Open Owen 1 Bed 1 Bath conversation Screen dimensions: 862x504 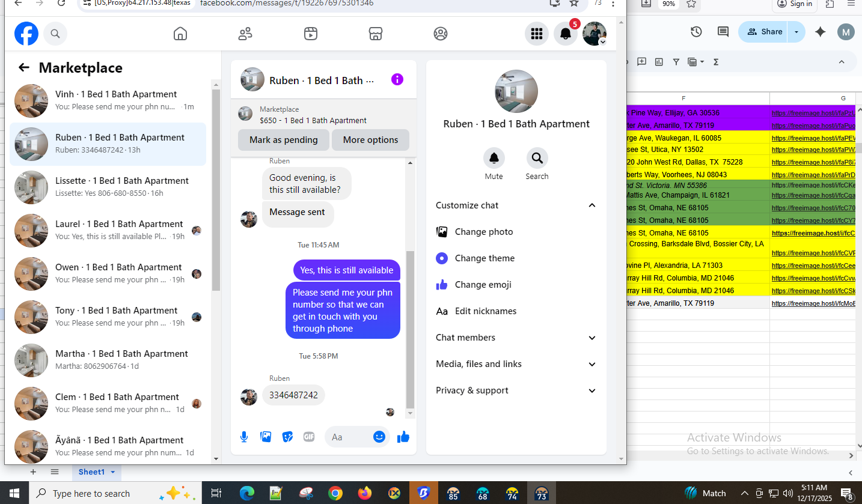click(108, 273)
